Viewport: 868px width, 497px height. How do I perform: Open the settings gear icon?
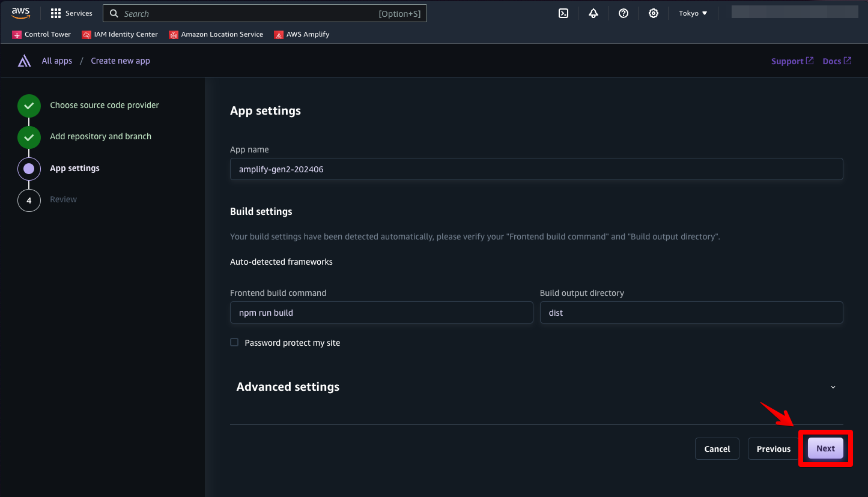[654, 13]
